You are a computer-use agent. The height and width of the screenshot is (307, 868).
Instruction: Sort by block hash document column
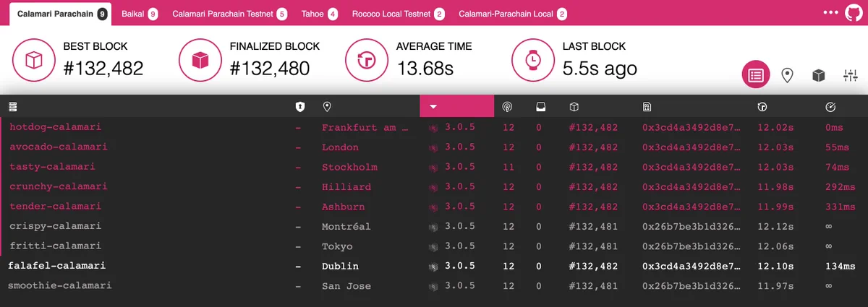click(x=647, y=107)
